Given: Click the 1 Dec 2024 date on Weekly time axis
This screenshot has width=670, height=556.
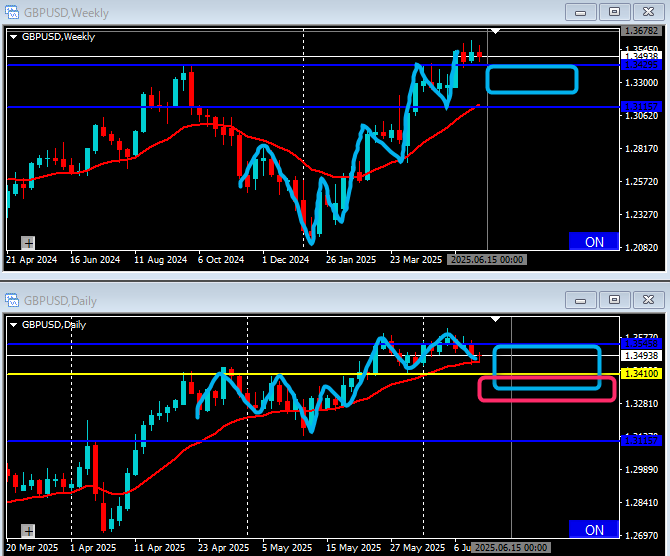Looking at the screenshot, I should [x=285, y=260].
